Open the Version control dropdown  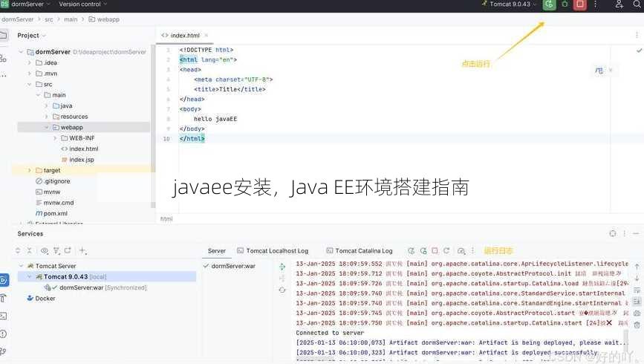[x=82, y=4]
